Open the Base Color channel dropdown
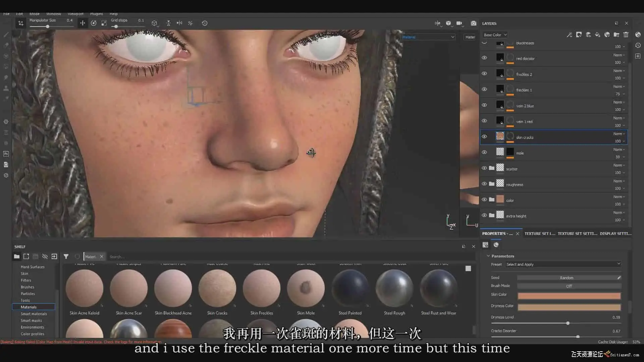Viewport: 644px width, 362px height. point(495,35)
